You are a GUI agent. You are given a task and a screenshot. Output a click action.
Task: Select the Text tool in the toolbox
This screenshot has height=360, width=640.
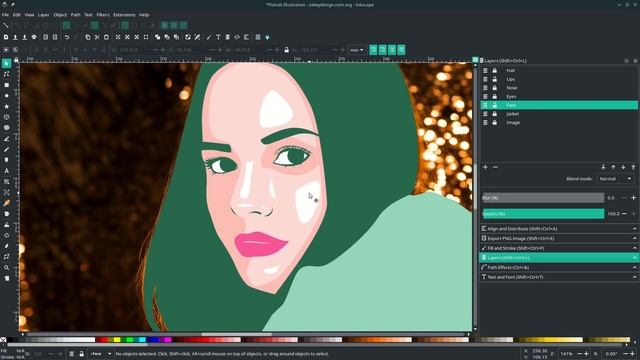pos(6,171)
